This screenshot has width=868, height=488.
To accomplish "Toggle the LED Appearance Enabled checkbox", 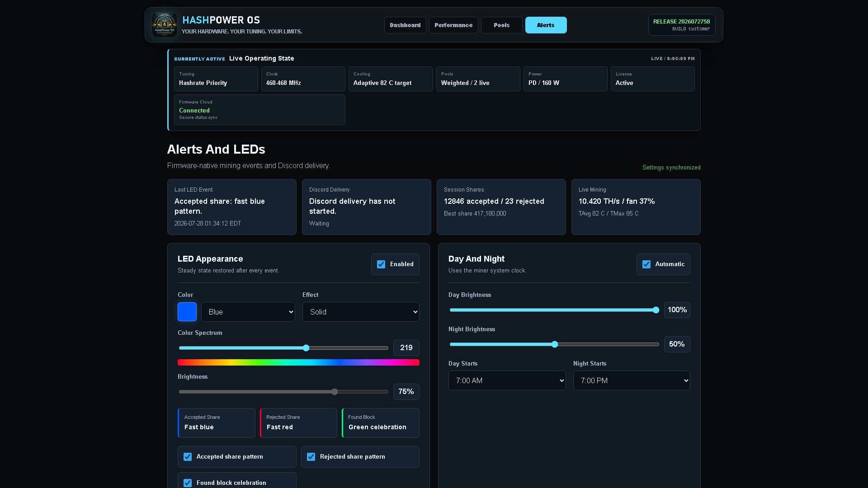I will coord(381,264).
